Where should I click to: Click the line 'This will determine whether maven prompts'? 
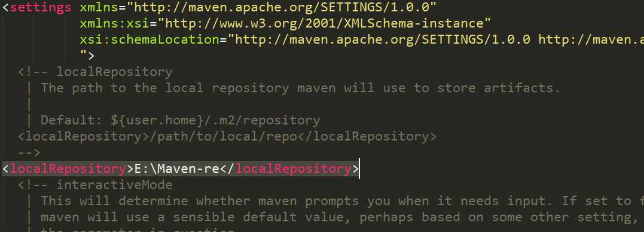[341, 201]
